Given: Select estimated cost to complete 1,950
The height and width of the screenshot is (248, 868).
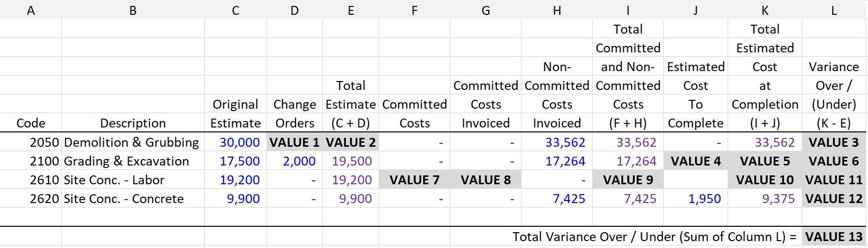Looking at the screenshot, I should (x=695, y=199).
